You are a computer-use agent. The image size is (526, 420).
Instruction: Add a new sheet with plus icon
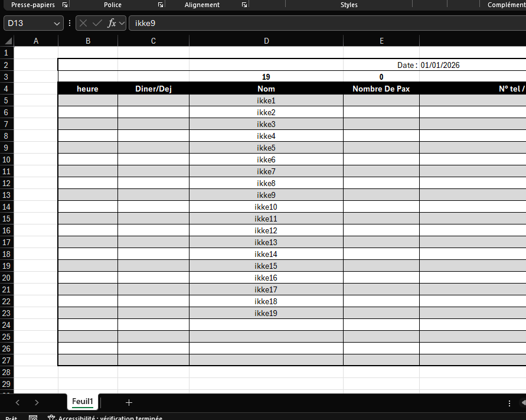pos(129,402)
